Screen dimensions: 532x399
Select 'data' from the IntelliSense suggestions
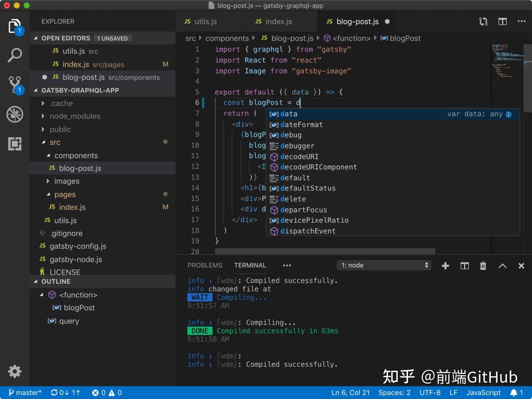pyautogui.click(x=289, y=114)
